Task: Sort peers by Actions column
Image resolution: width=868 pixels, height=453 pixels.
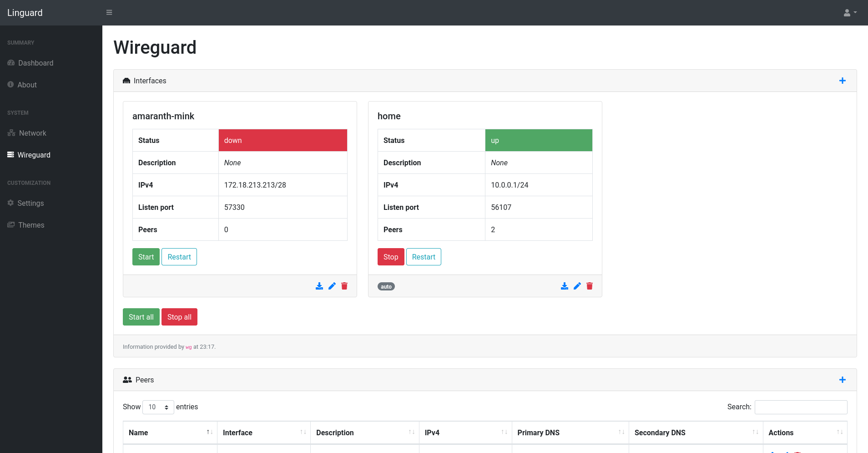Action: (805, 433)
